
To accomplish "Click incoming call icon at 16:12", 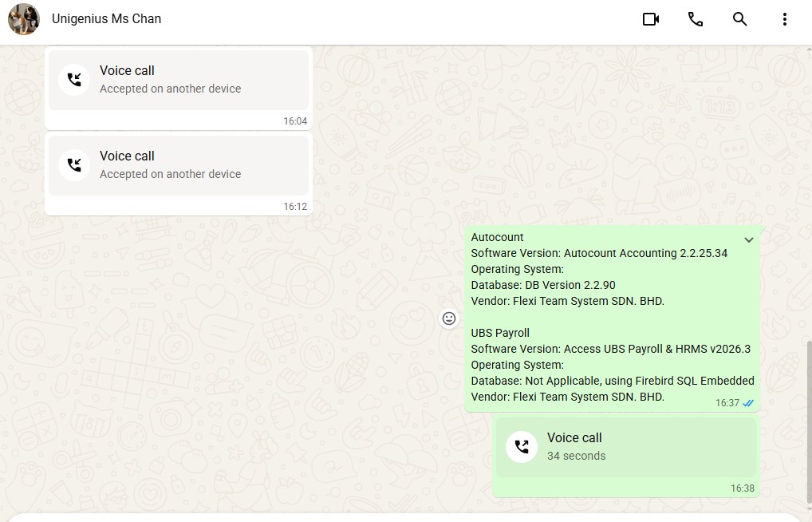I will coord(74,165).
